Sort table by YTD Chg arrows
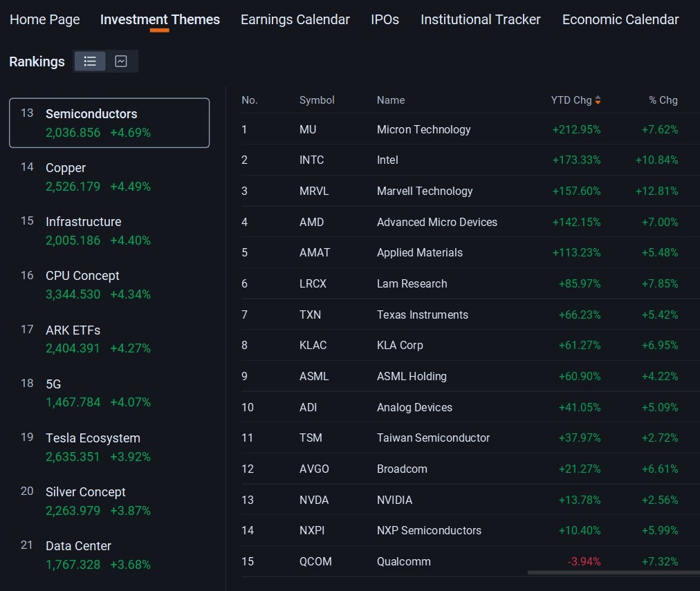 click(x=598, y=100)
